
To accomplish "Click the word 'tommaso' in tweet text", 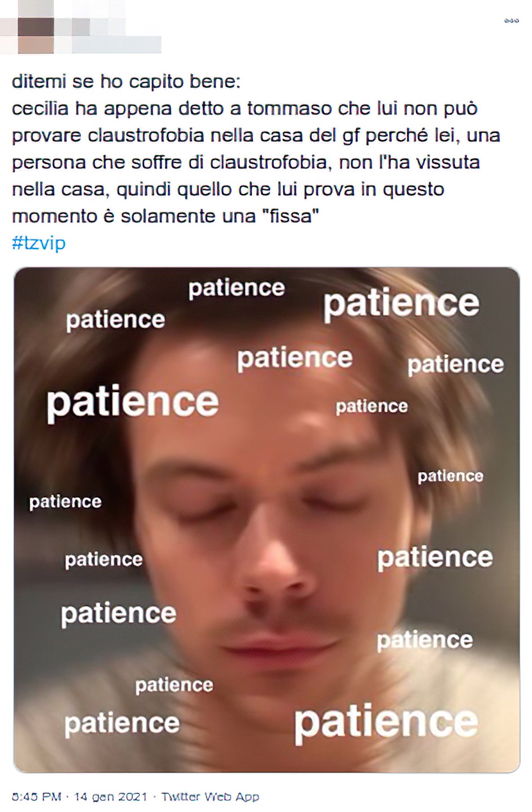I will (x=290, y=108).
